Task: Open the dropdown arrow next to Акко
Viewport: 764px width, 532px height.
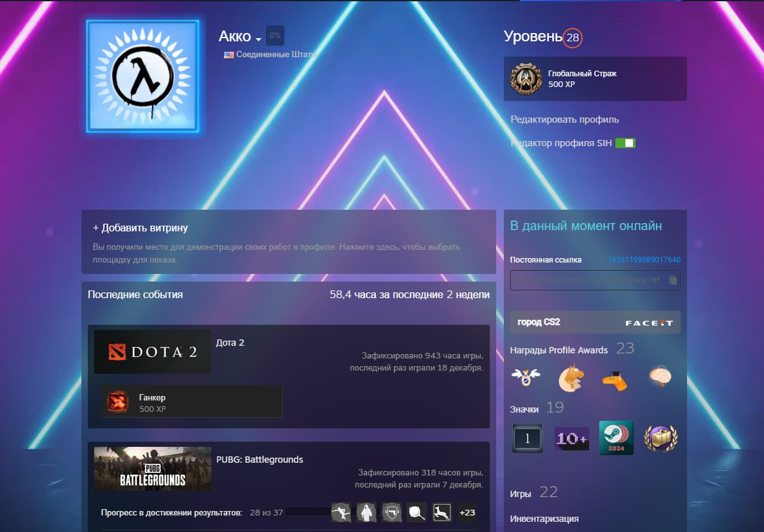Action: (259, 39)
